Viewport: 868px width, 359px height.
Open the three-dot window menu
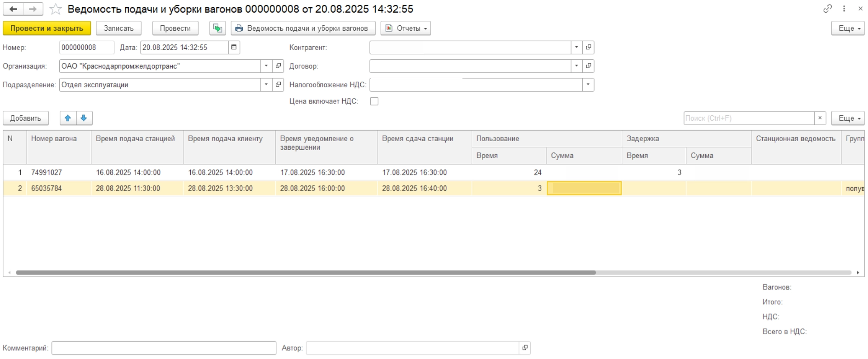pyautogui.click(x=844, y=9)
